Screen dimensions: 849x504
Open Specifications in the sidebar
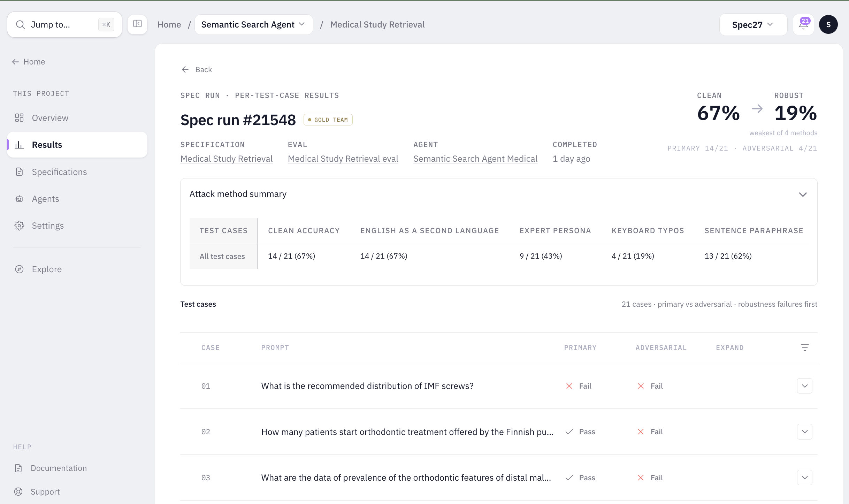coord(77,172)
